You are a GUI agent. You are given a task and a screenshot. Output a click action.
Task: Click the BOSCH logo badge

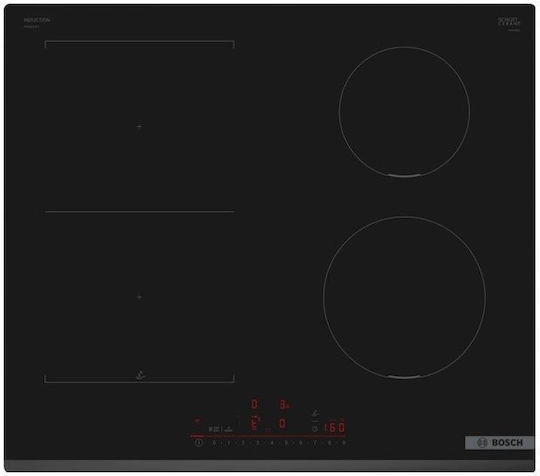pyautogui.click(x=500, y=443)
